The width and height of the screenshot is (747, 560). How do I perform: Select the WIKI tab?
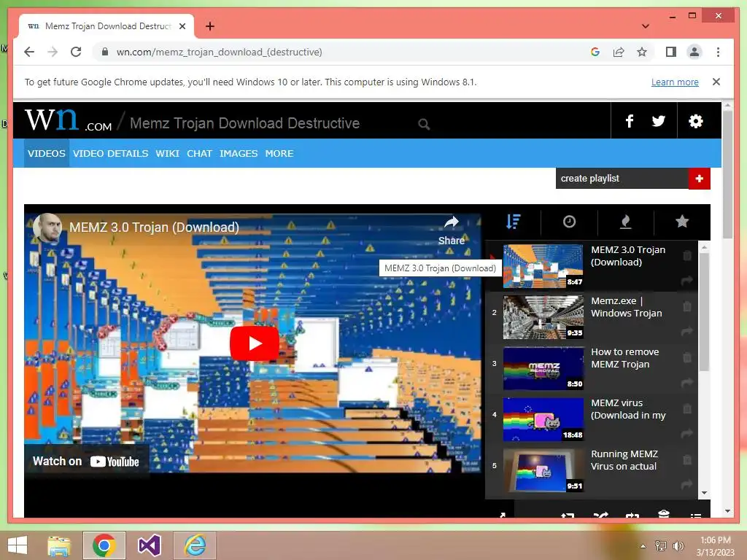coord(168,153)
